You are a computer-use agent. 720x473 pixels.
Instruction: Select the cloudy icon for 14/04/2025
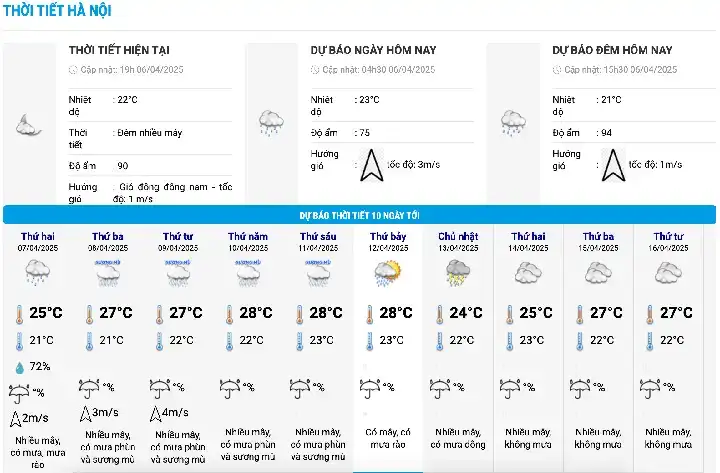click(x=527, y=272)
